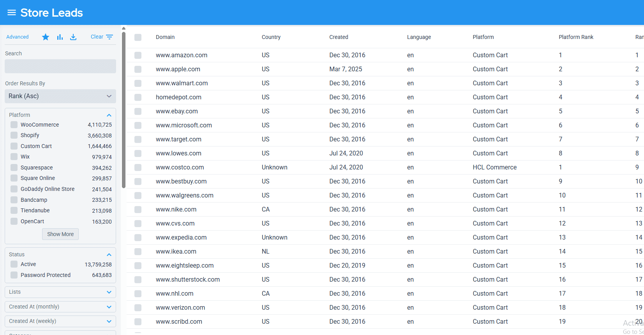Screen dimensions: 644x335
Task: Select the www.amazon.com row checkbox
Action: pyautogui.click(x=138, y=55)
